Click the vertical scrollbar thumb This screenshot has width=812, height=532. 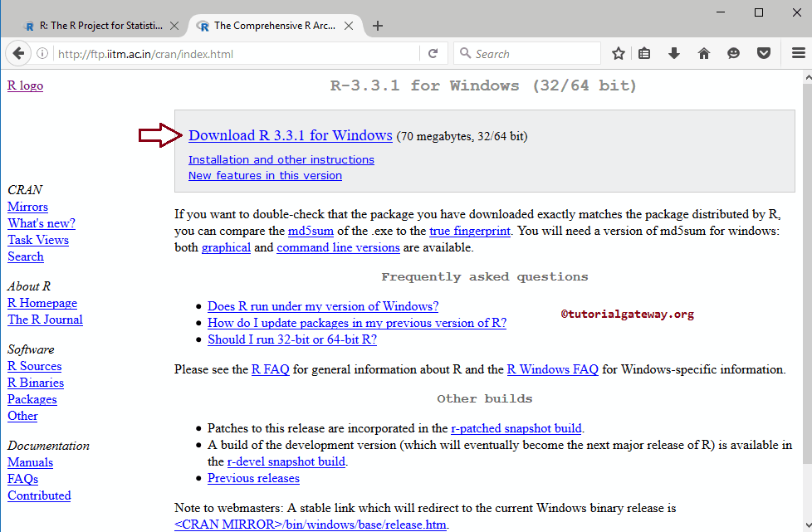(807, 275)
